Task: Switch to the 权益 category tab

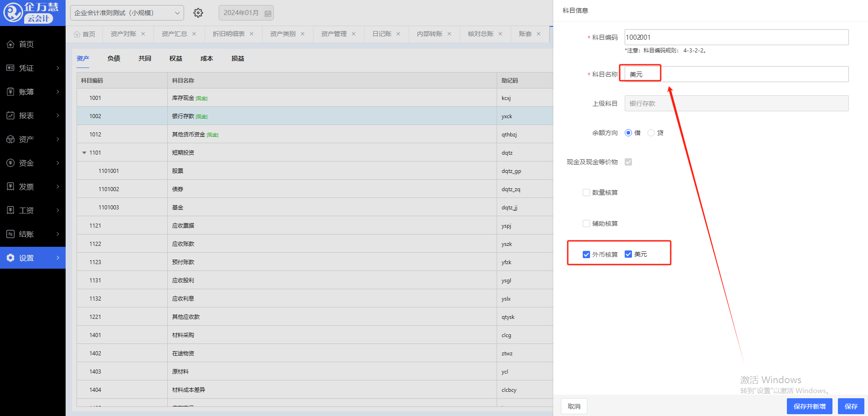Action: tap(176, 58)
